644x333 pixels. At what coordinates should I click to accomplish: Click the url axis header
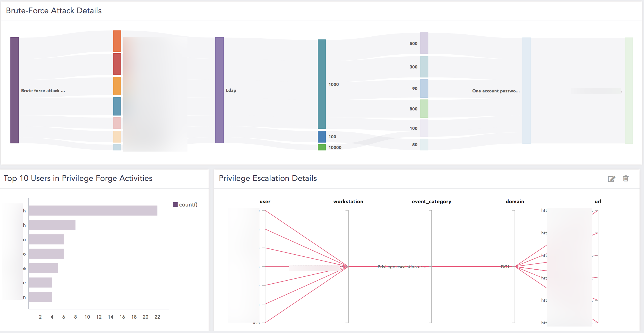[598, 201]
